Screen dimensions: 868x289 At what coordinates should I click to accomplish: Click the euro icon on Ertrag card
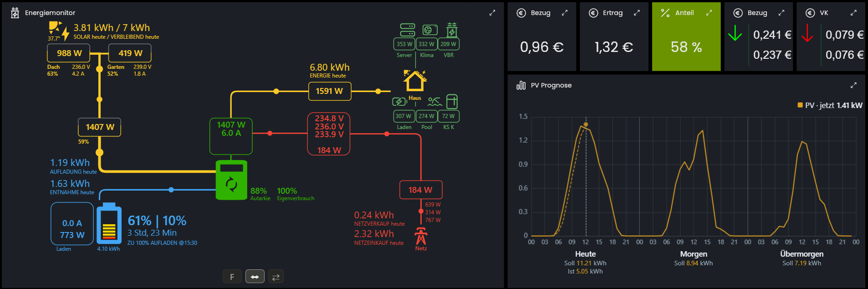coord(593,13)
